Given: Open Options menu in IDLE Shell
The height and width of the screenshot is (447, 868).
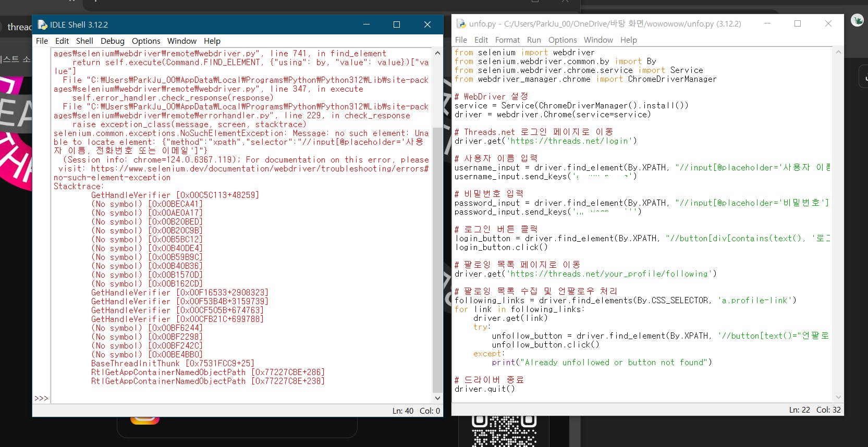Looking at the screenshot, I should click(x=146, y=41).
